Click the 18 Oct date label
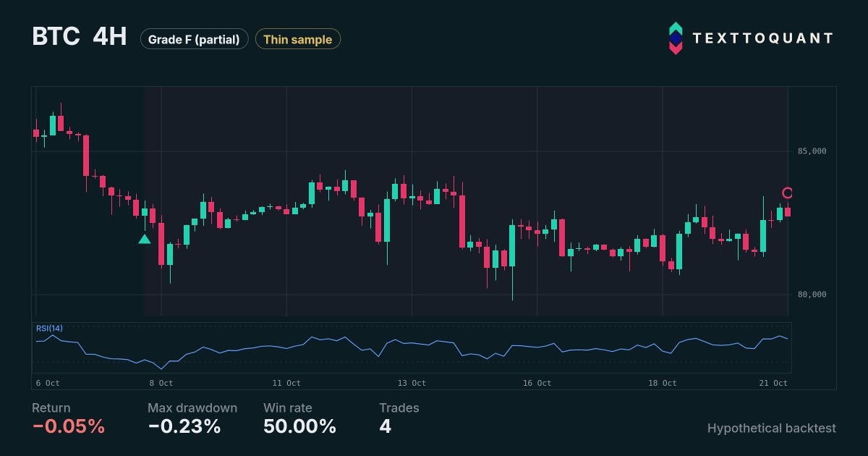Viewport: 868px width, 456px height. click(x=662, y=383)
